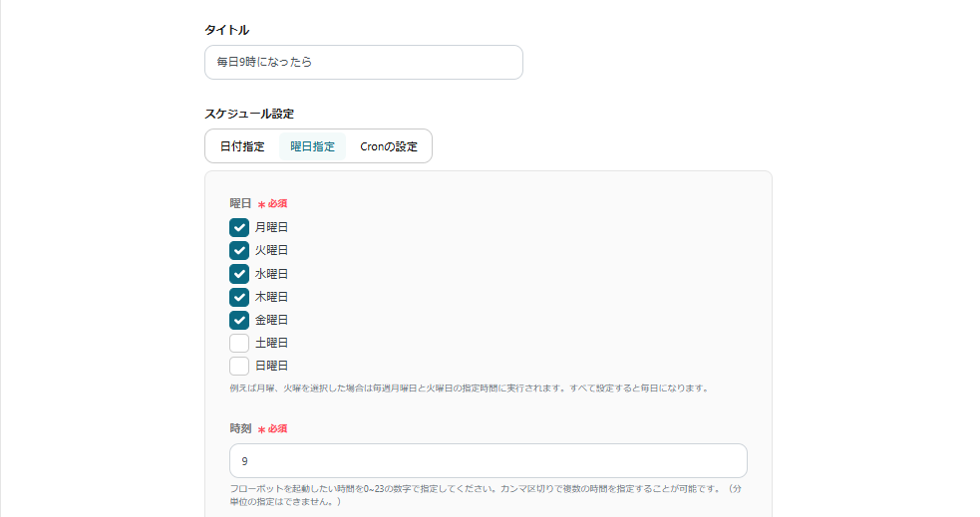Click the スケジュール設定 heading
This screenshot has height=517, width=980.
point(249,114)
